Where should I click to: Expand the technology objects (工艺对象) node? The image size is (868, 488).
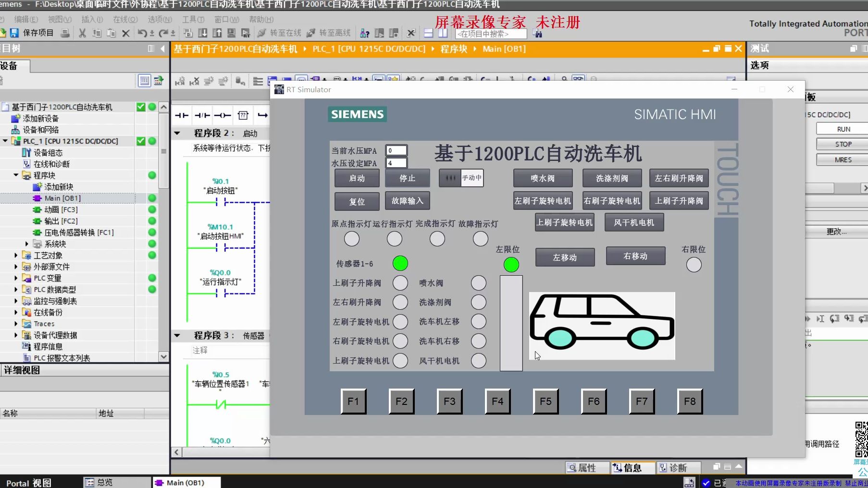click(x=16, y=256)
